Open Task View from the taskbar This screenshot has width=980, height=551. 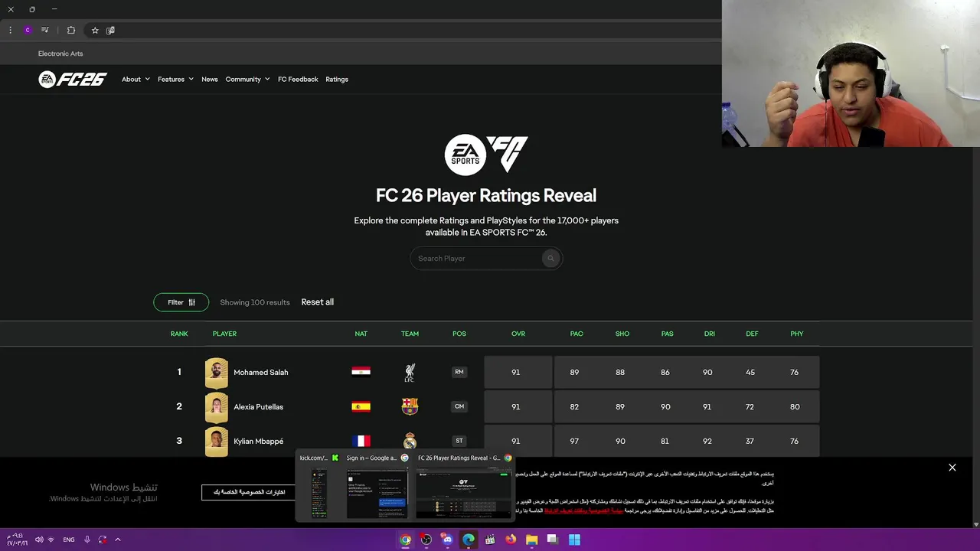coord(552,540)
